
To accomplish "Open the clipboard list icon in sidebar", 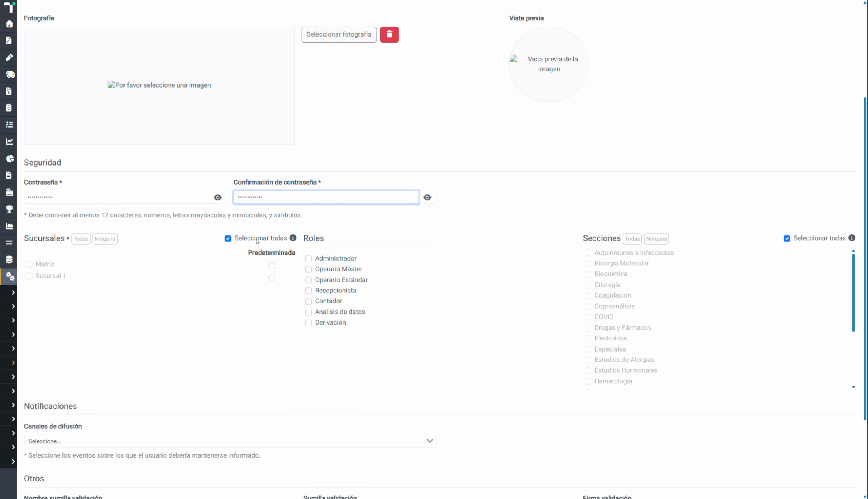I will point(9,108).
